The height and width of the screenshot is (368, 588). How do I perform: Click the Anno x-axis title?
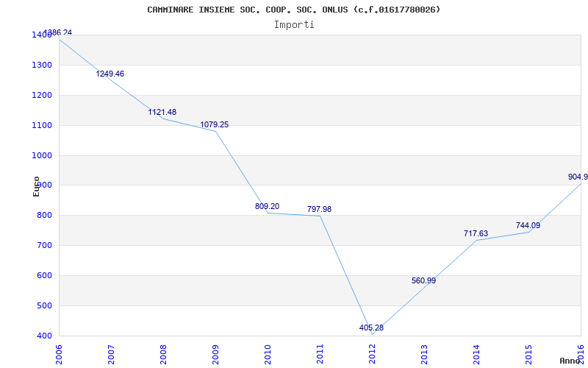tap(570, 361)
